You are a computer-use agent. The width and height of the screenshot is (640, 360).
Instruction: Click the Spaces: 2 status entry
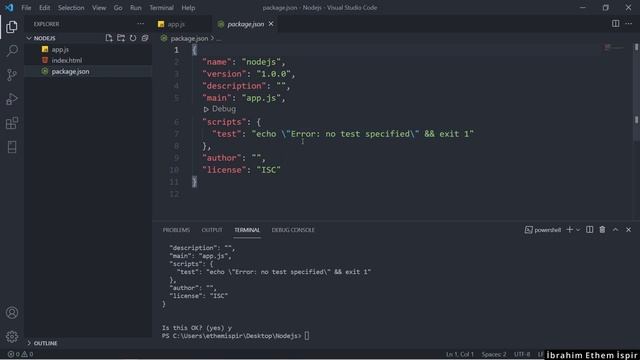(494, 354)
